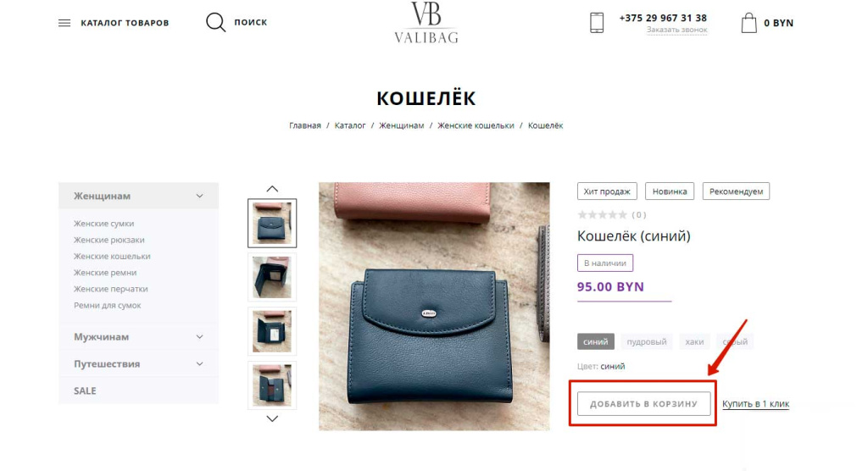Select the синий color option
Screen dimensions: 868x471
(x=596, y=341)
